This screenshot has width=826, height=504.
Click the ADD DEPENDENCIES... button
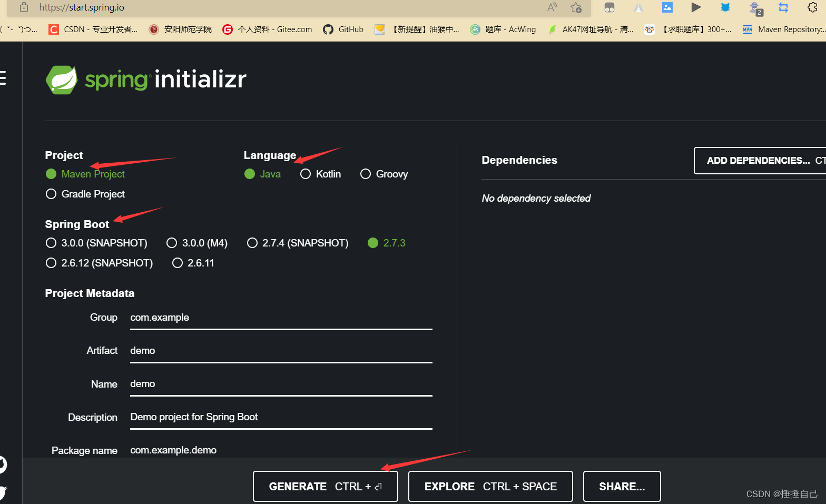[x=760, y=161]
